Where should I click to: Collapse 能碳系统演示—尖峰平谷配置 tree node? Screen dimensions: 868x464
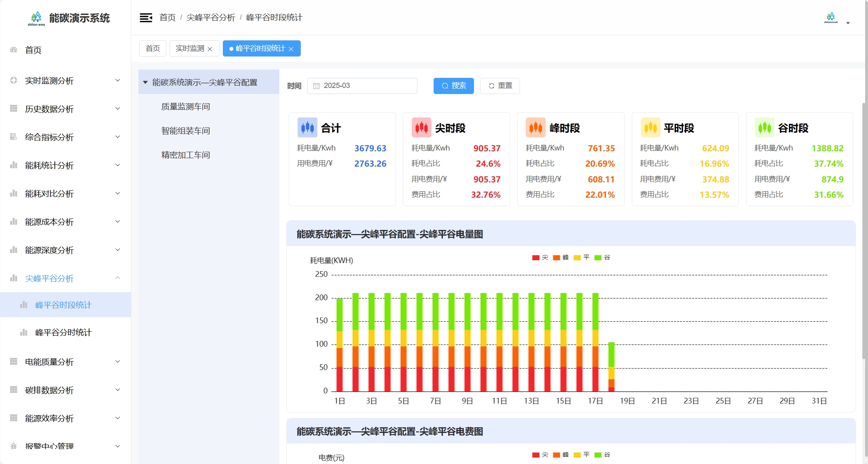145,82
